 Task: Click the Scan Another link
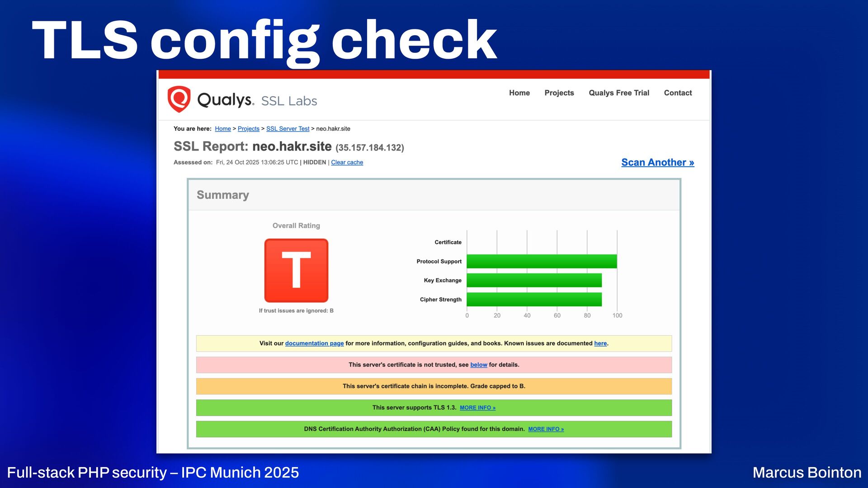(x=657, y=162)
